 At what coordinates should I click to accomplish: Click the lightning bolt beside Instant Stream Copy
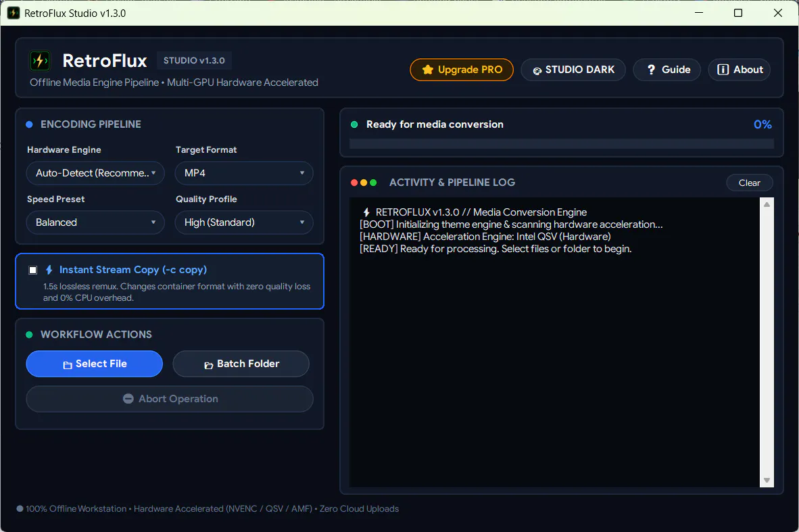49,270
